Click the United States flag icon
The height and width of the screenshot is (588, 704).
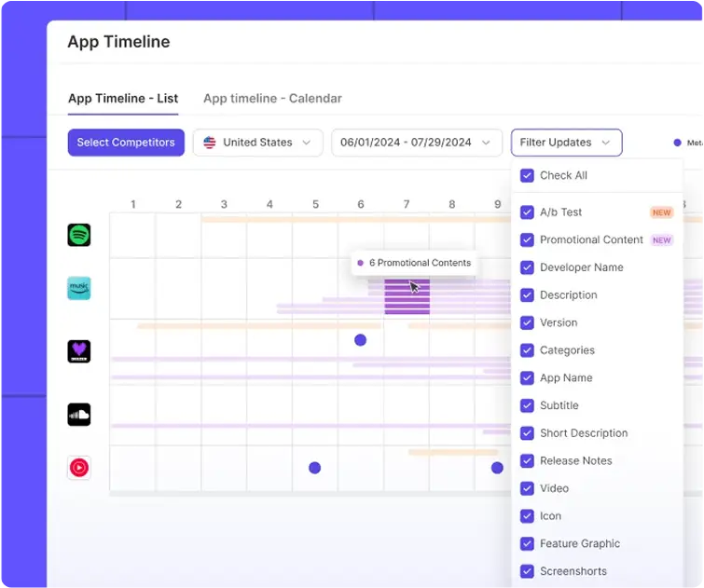[210, 143]
